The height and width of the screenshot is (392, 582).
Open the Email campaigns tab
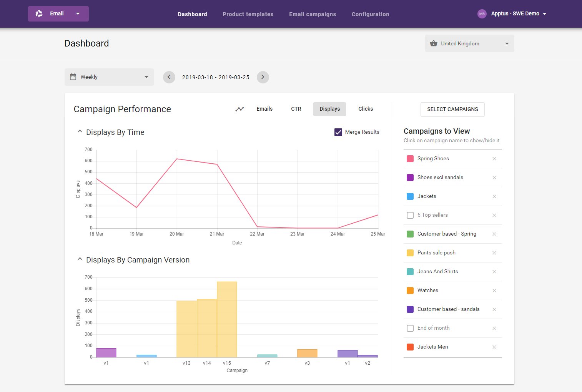313,14
